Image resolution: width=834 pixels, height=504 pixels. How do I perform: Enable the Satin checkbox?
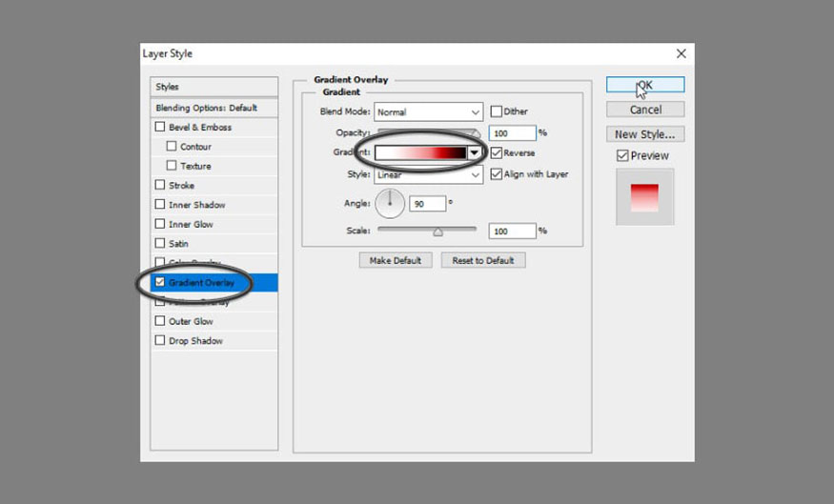160,244
